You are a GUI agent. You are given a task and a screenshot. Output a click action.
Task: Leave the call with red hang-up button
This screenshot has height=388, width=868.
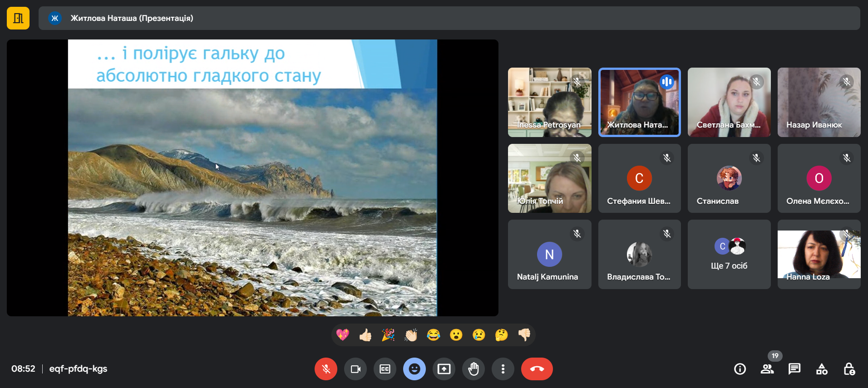point(537,369)
